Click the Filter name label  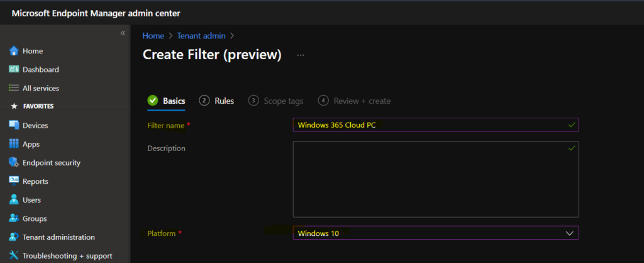click(166, 126)
